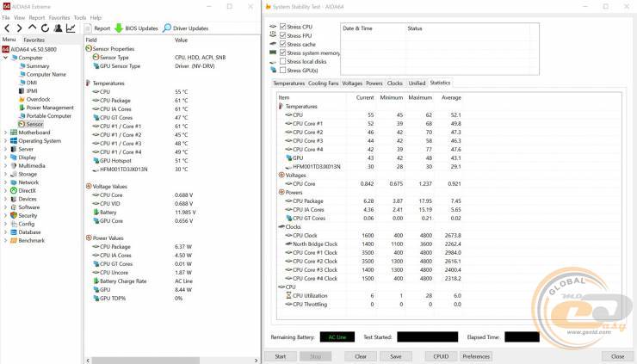The image size is (637, 364).
Task: Switch to the Menu pane tab
Action: 9,40
